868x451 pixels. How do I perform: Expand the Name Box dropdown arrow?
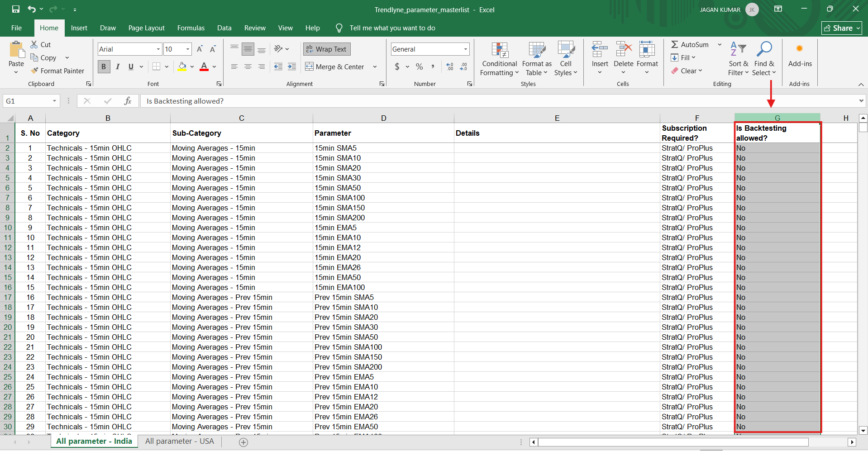(54, 101)
